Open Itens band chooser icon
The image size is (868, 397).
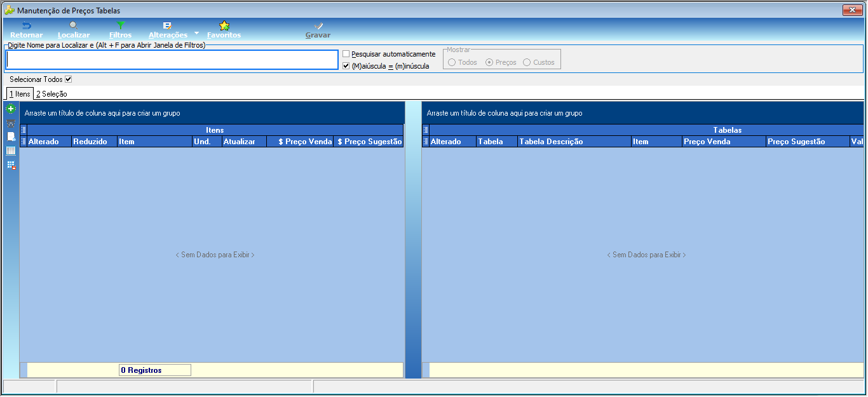click(24, 130)
